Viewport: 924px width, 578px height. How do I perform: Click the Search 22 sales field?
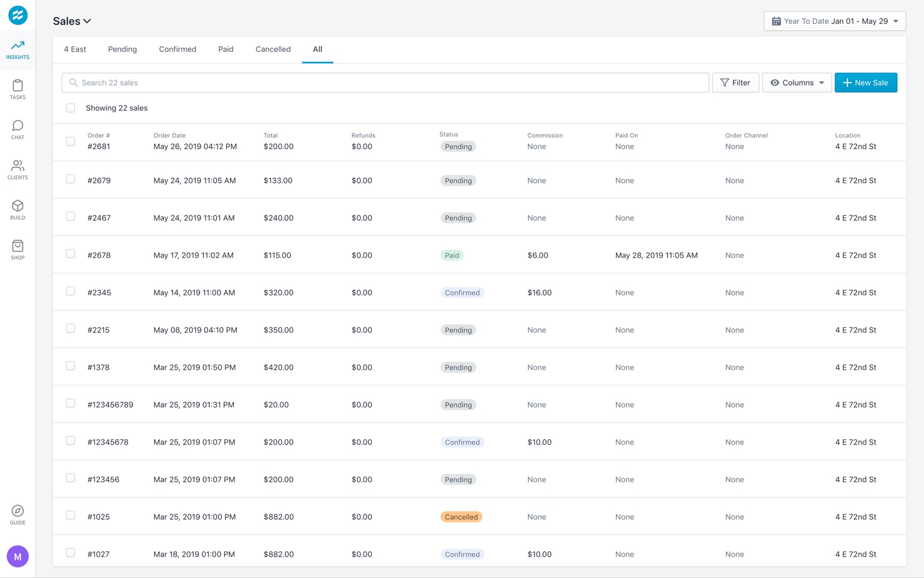click(x=385, y=83)
